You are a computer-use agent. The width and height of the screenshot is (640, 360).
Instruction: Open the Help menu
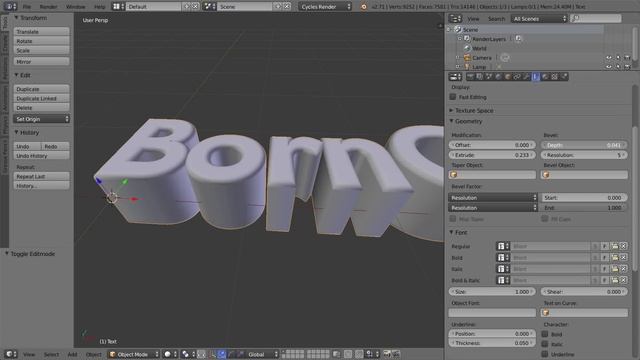click(100, 7)
